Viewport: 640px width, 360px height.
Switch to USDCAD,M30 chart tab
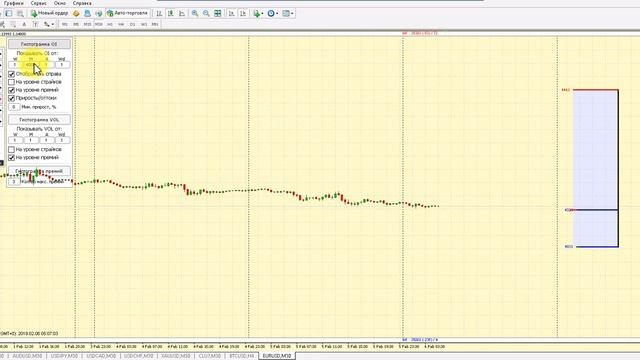pos(101,356)
